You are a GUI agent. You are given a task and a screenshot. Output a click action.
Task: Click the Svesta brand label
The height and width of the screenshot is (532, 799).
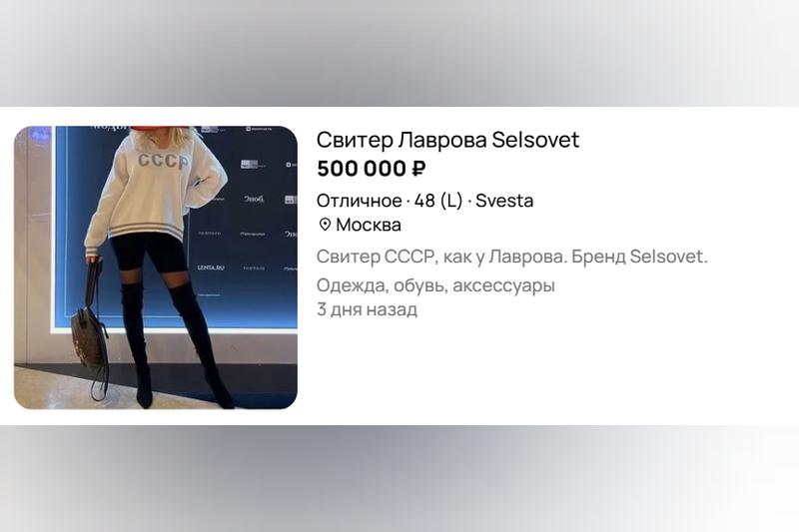504,201
